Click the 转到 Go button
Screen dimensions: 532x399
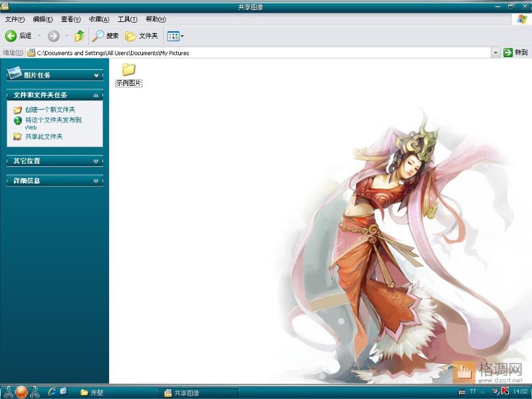coord(516,53)
